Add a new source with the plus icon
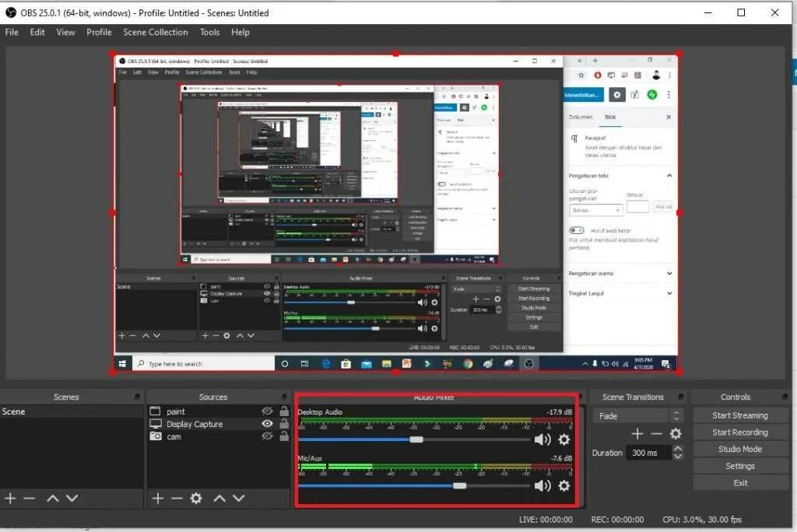 [x=157, y=499]
